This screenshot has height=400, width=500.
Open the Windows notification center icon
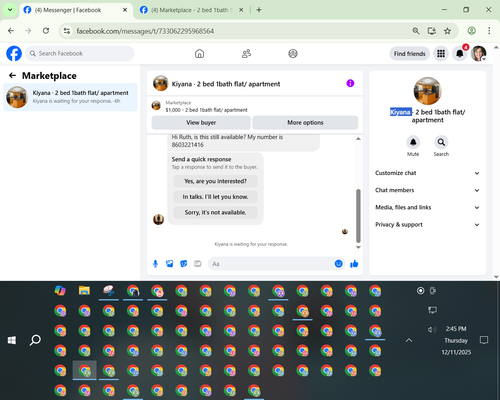[x=484, y=340]
